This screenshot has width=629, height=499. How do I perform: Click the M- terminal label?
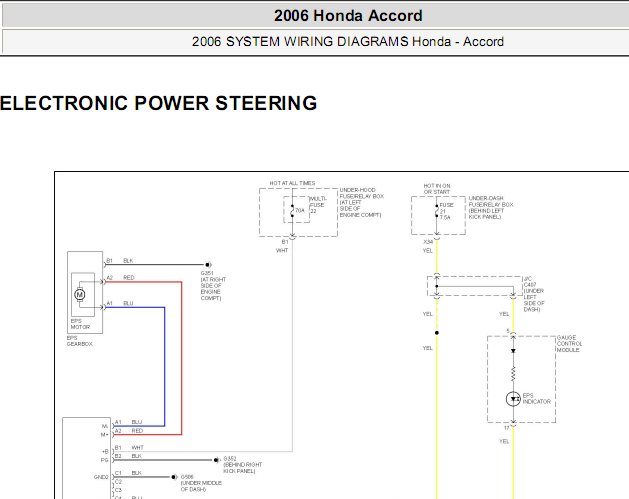click(x=105, y=426)
